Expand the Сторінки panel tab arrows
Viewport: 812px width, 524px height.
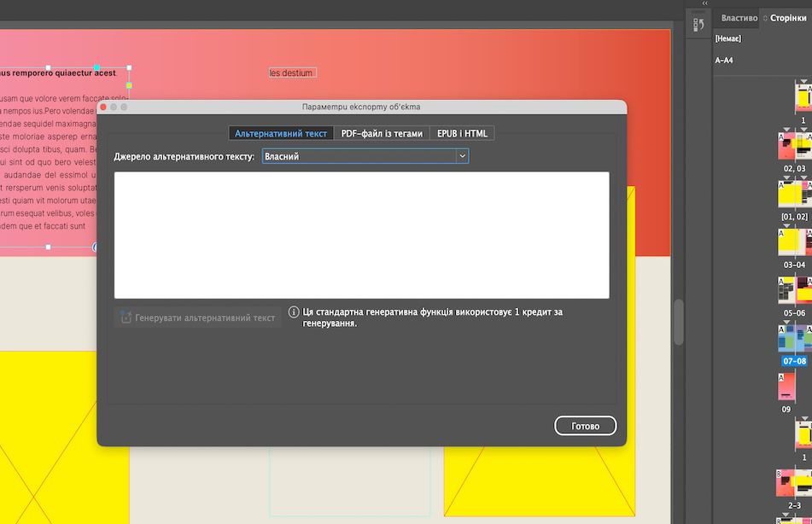[x=765, y=18]
